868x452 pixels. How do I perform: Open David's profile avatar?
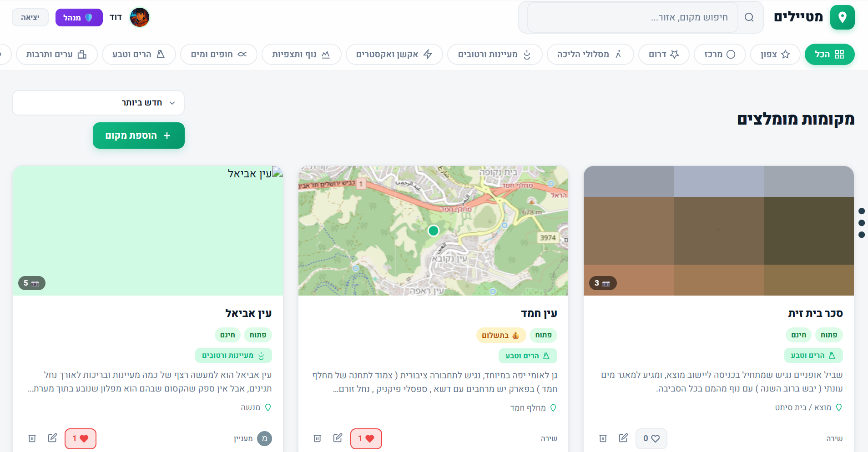pyautogui.click(x=140, y=17)
